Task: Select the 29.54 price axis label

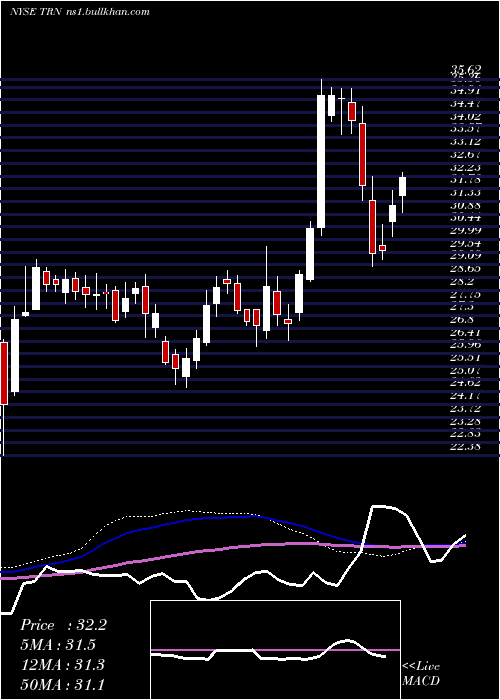Action: click(x=466, y=243)
